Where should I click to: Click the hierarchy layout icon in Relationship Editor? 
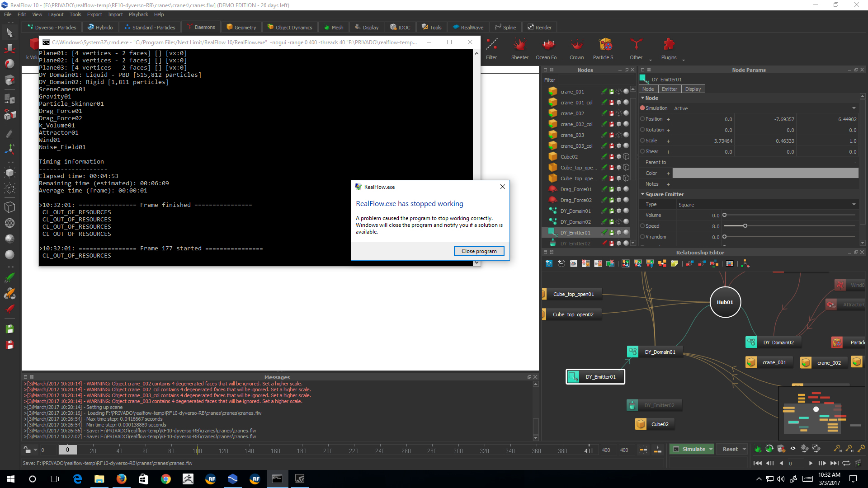click(x=745, y=263)
